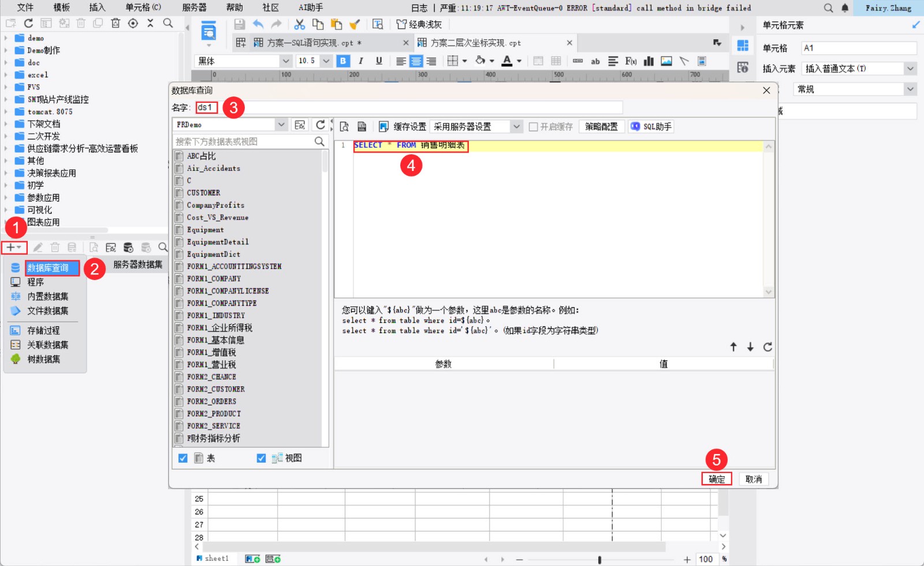Click the font color A icon
924x566 pixels.
coord(507,61)
